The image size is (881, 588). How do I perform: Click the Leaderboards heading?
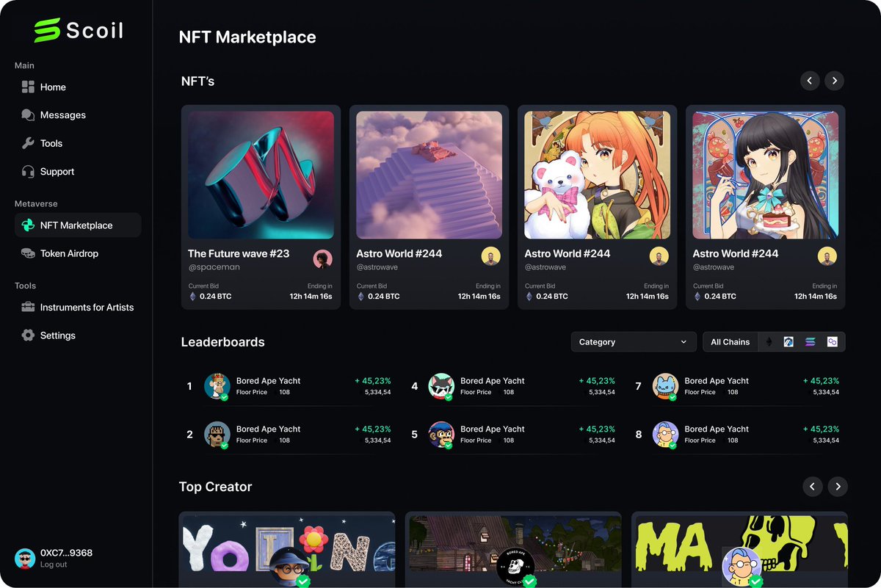(223, 342)
